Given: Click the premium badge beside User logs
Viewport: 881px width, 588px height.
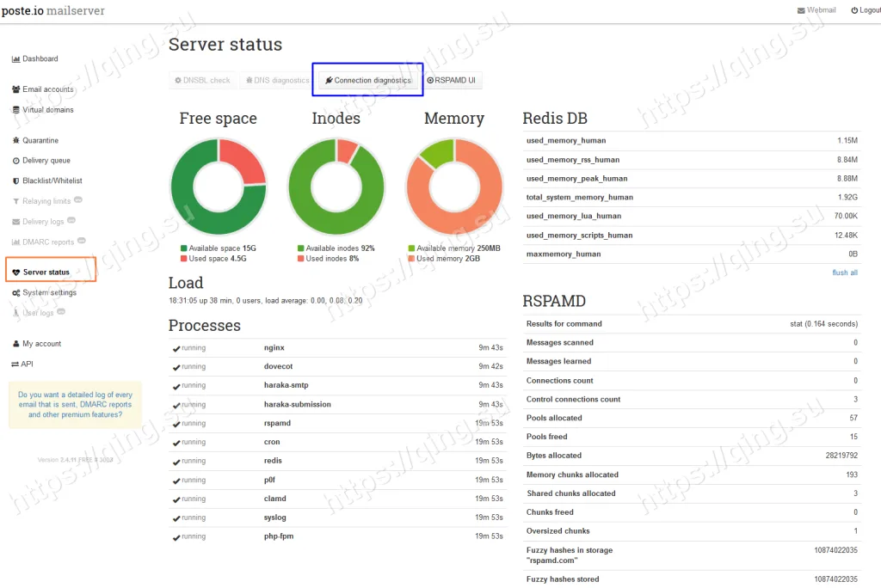Looking at the screenshot, I should pyautogui.click(x=61, y=311).
